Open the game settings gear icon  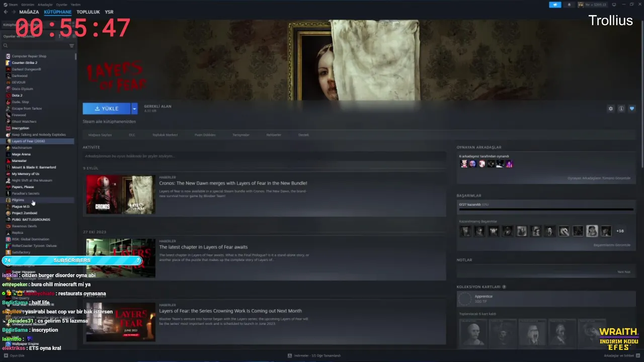(x=611, y=109)
